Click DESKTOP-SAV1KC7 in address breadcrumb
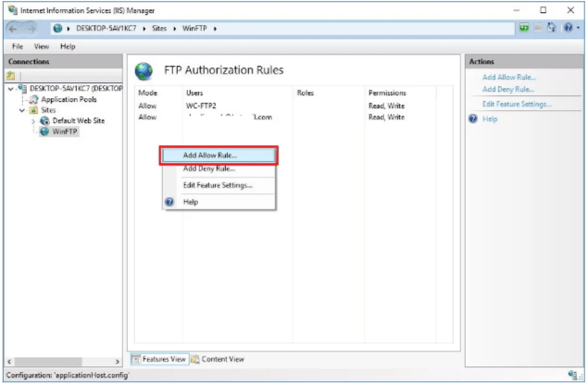The image size is (588, 384). coord(106,29)
